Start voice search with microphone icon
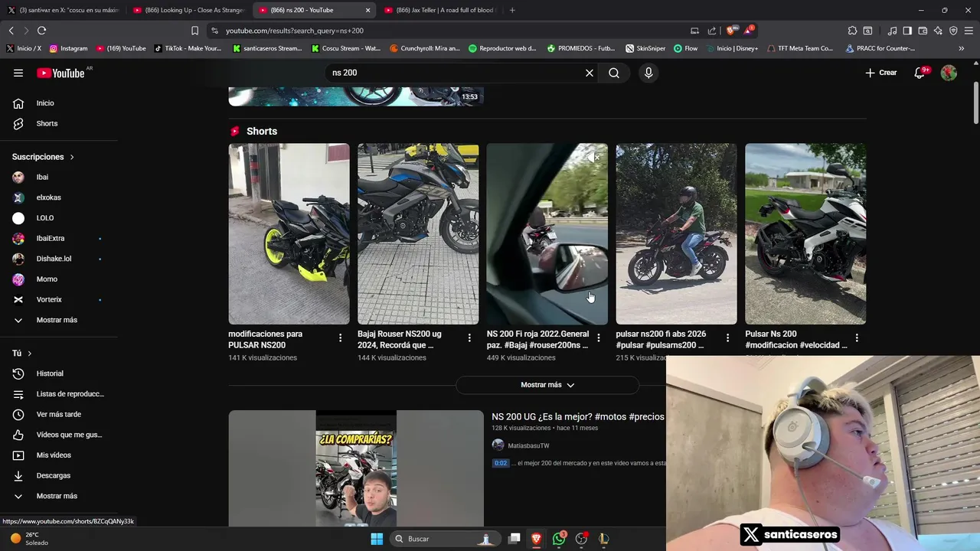This screenshot has width=980, height=551. click(648, 73)
